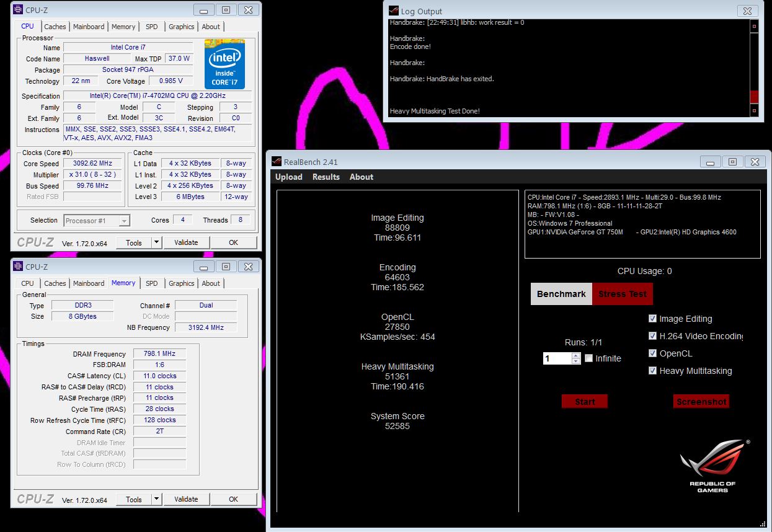Click the Log Output scrollbar down arrow

click(755, 110)
